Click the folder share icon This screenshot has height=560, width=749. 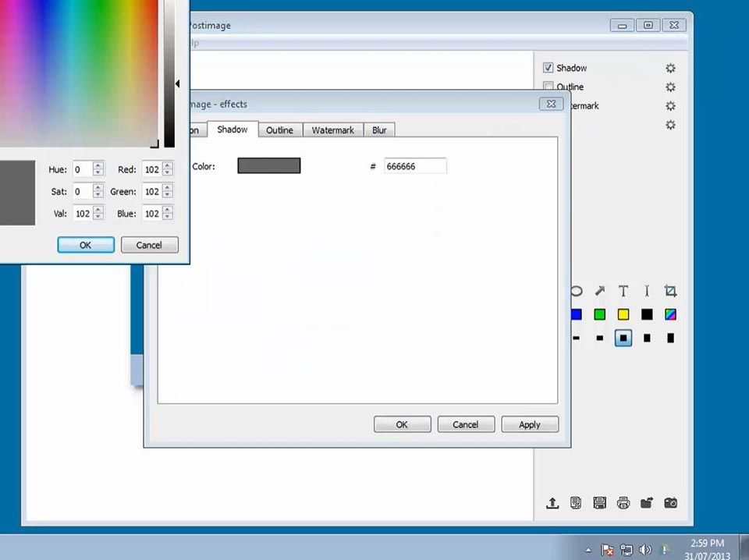pyautogui.click(x=647, y=503)
